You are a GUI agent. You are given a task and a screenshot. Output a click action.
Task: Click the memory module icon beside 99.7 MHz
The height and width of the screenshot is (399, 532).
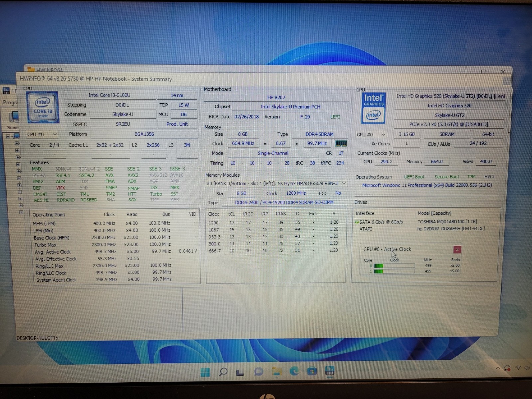tap(341, 143)
